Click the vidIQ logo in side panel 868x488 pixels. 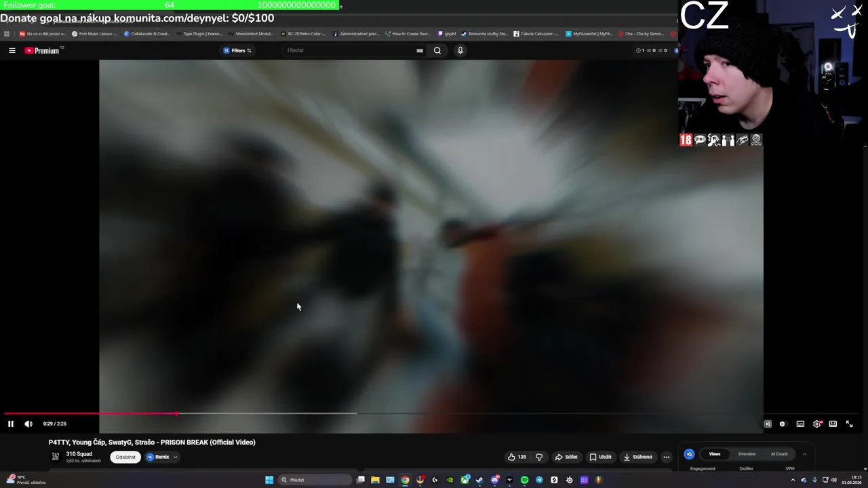coord(689,454)
